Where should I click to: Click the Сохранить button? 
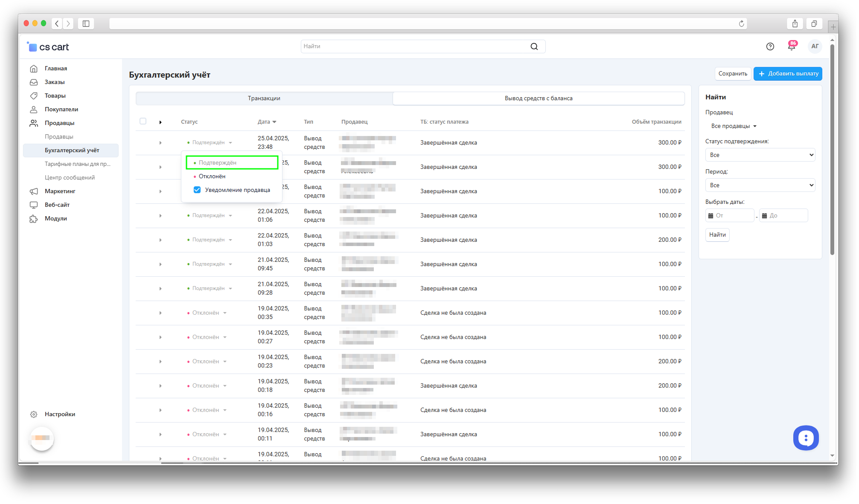coord(732,73)
